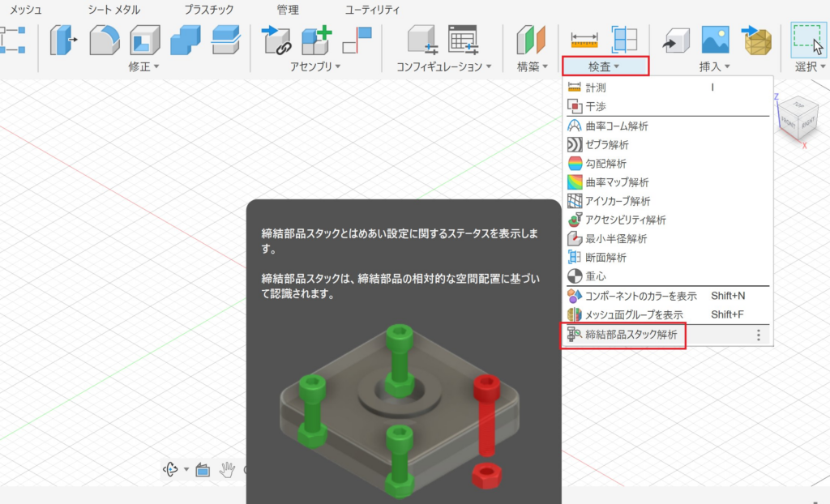This screenshot has height=504, width=830.
Task: Select the Canvas image insert icon
Action: click(716, 39)
